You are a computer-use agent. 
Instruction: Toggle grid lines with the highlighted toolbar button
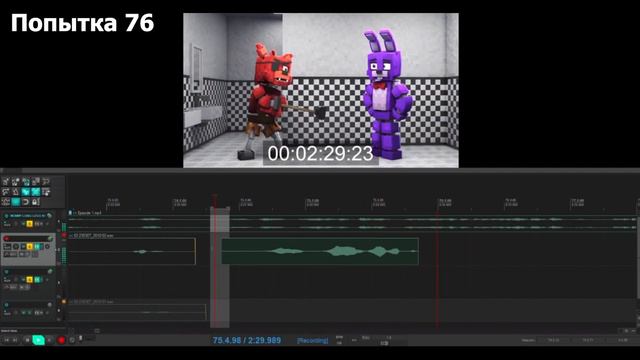[x=16, y=202]
